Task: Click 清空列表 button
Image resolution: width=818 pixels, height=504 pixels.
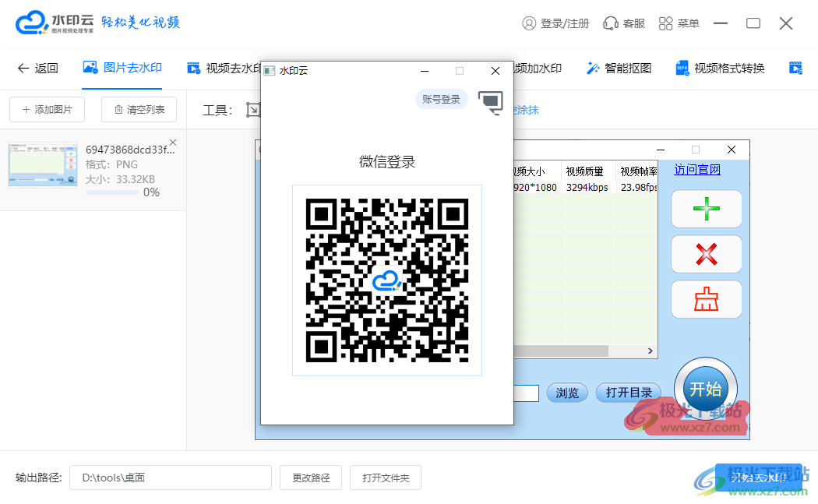Action: 139,110
